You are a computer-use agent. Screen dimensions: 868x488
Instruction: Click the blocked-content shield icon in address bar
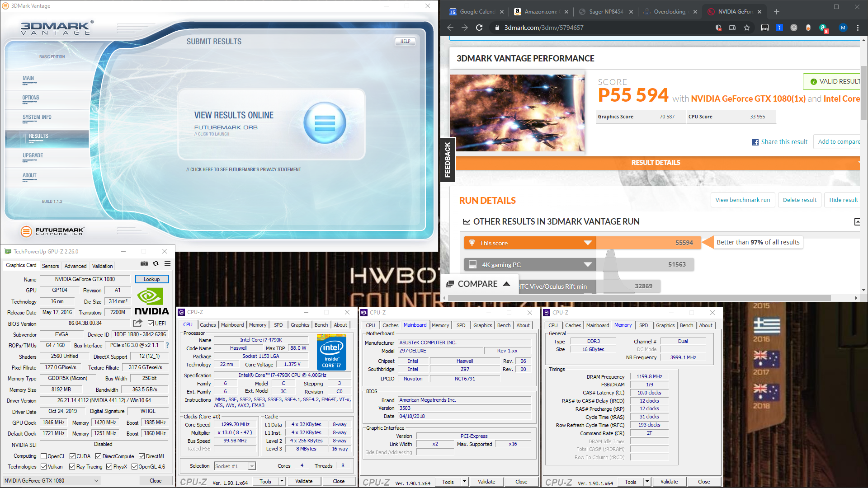(718, 28)
